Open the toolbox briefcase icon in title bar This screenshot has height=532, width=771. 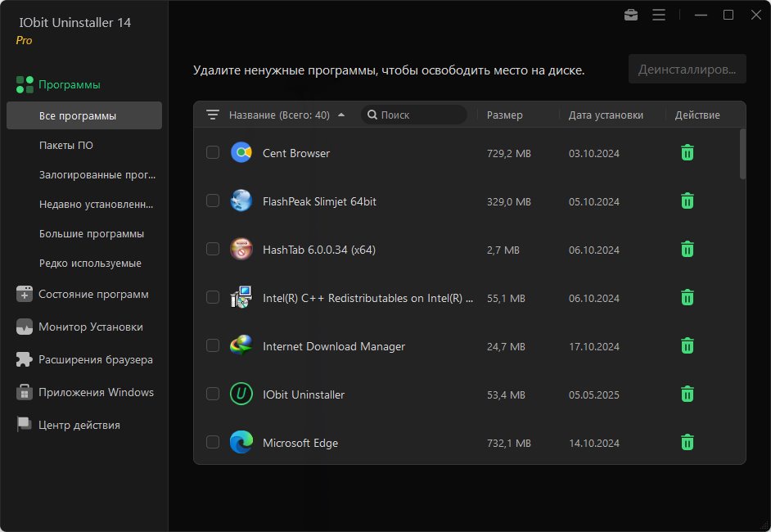click(x=631, y=15)
